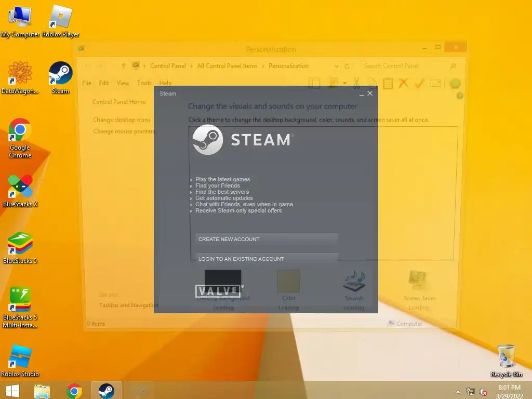Click the Sounds item in Personalization
Image resolution: width=532 pixels, height=399 pixels.
[x=354, y=290]
